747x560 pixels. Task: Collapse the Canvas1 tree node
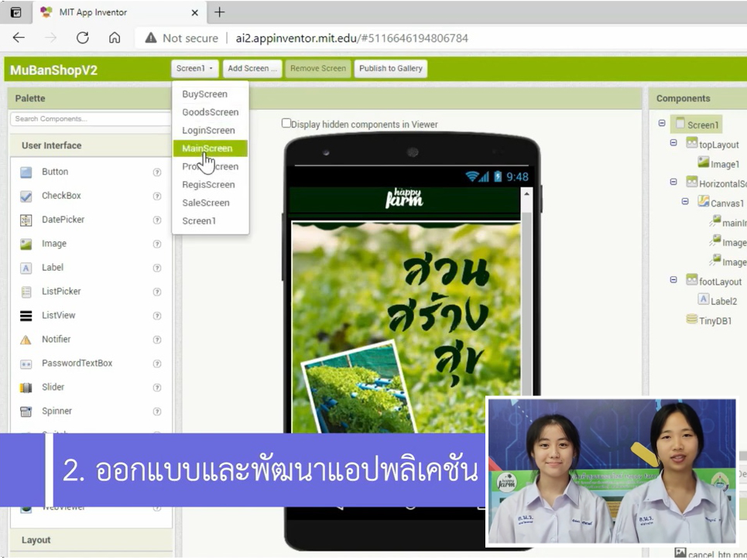685,201
